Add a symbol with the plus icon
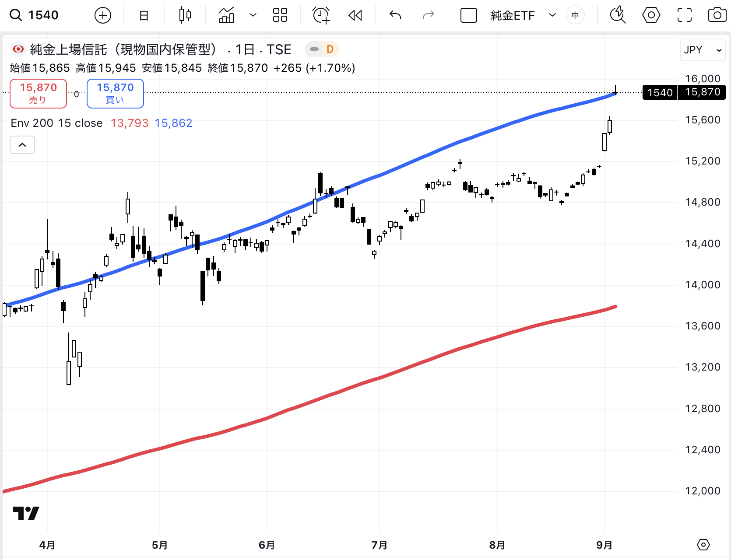Image resolution: width=731 pixels, height=560 pixels. pyautogui.click(x=103, y=16)
